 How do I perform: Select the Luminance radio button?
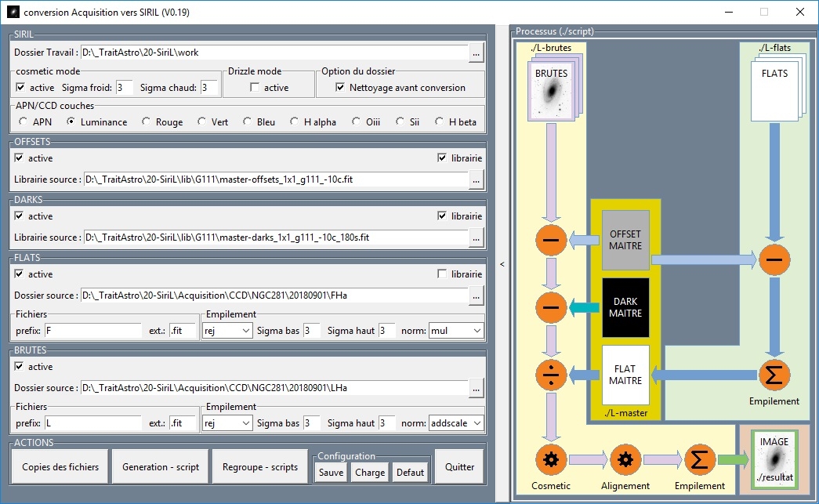click(x=71, y=121)
